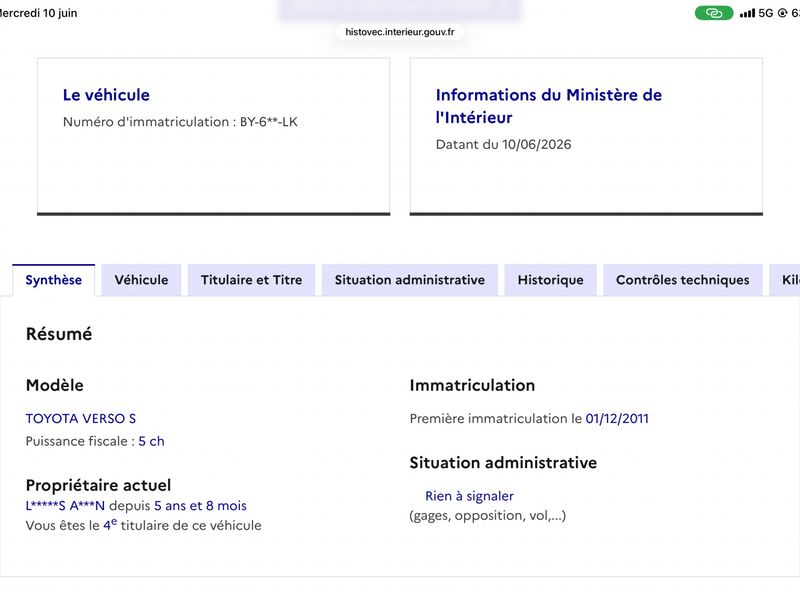Switch to the Historique tab

tap(551, 280)
